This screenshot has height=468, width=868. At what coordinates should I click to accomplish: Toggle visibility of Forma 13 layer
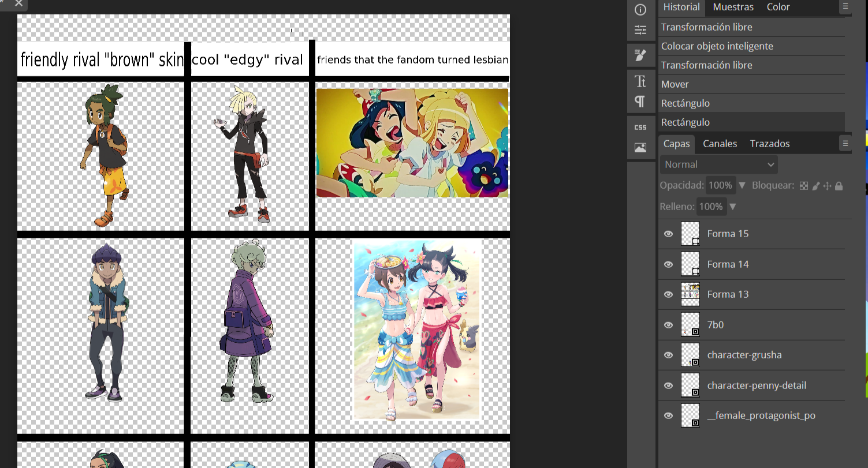[x=668, y=294]
